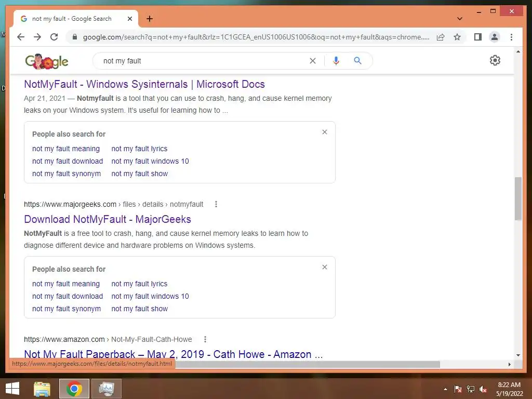The image size is (532, 399).
Task: Click the horizontal scroll right arrow
Action: click(509, 364)
